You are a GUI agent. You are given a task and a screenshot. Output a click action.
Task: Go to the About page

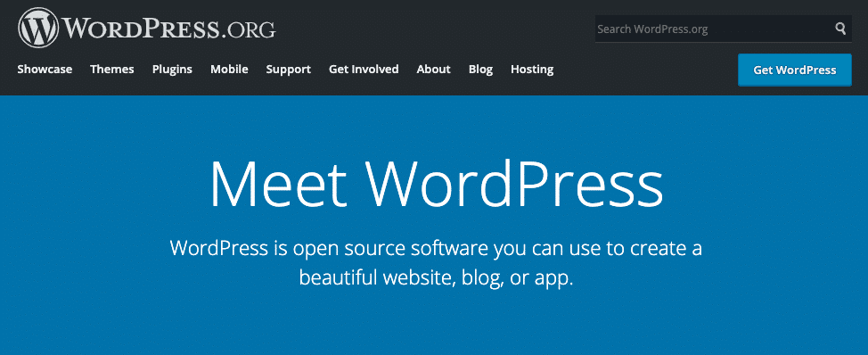point(433,70)
